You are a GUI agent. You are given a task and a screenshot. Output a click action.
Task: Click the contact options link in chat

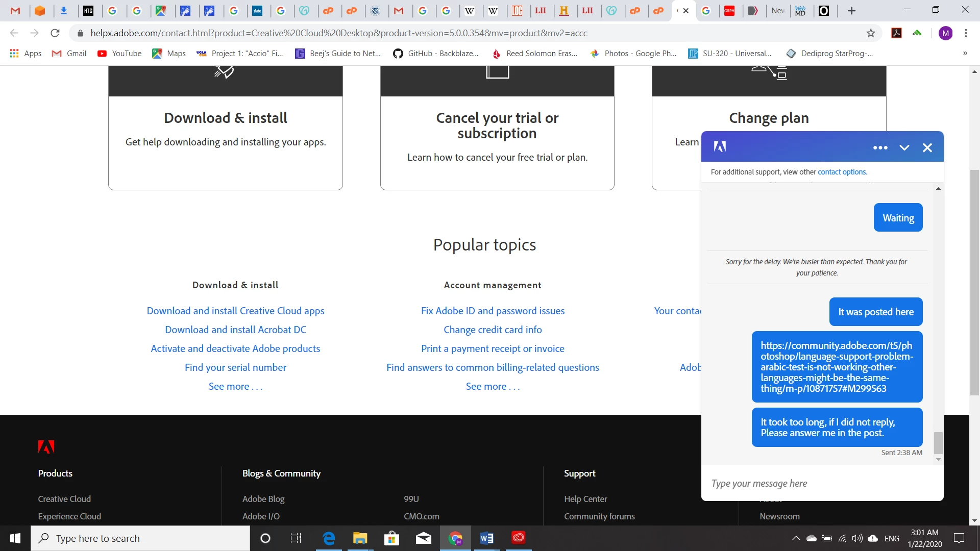click(x=842, y=172)
